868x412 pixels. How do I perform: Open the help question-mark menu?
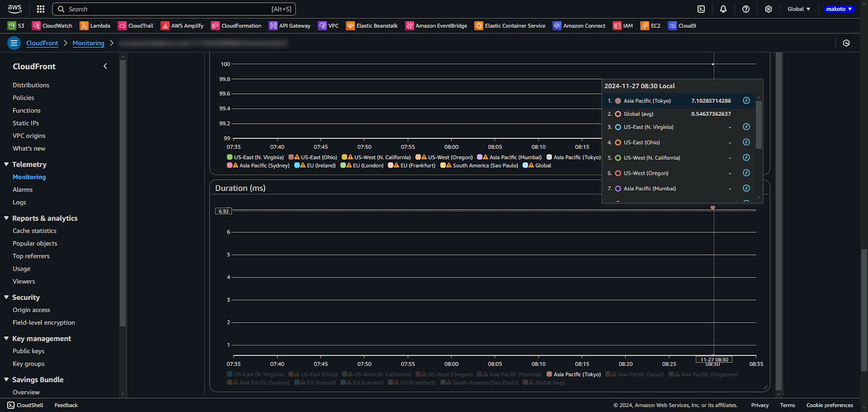pos(746,9)
